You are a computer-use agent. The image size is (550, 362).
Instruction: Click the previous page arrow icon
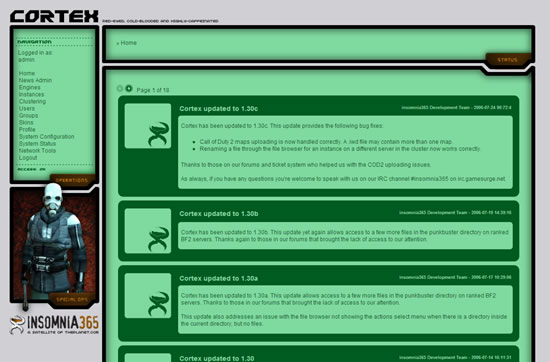pos(120,88)
